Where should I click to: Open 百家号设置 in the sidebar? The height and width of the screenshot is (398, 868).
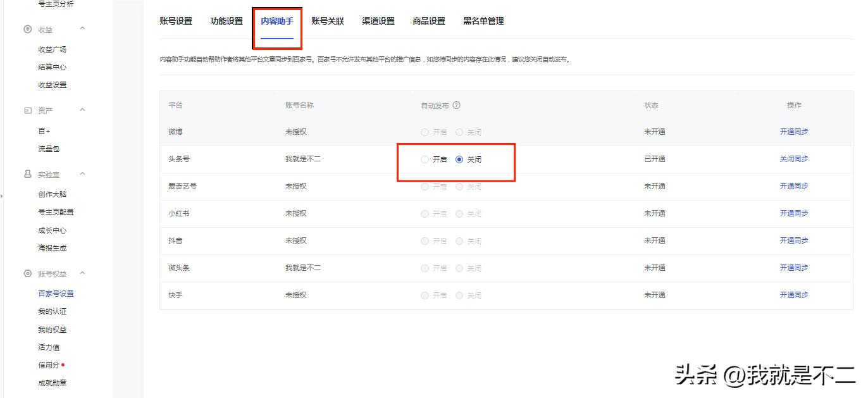(56, 294)
